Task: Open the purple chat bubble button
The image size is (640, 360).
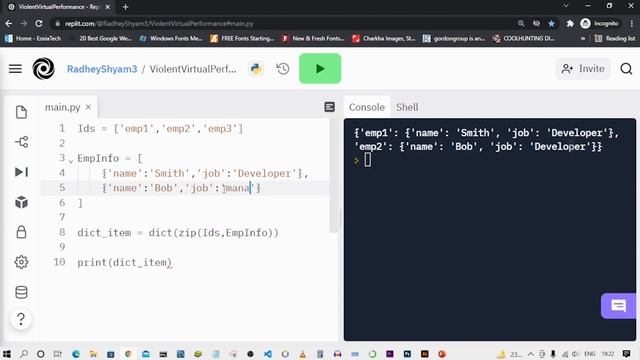Action: (x=618, y=306)
